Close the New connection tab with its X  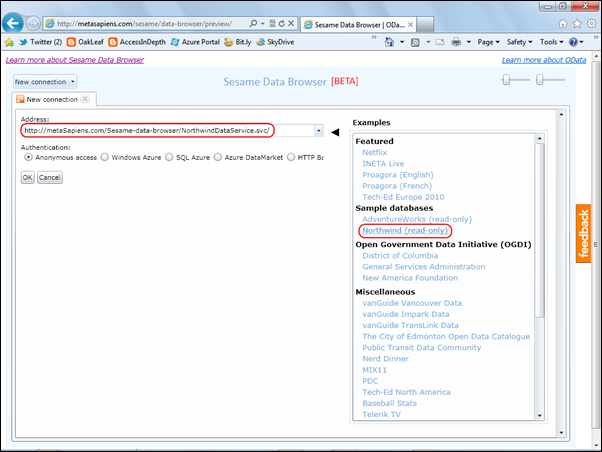85,99
